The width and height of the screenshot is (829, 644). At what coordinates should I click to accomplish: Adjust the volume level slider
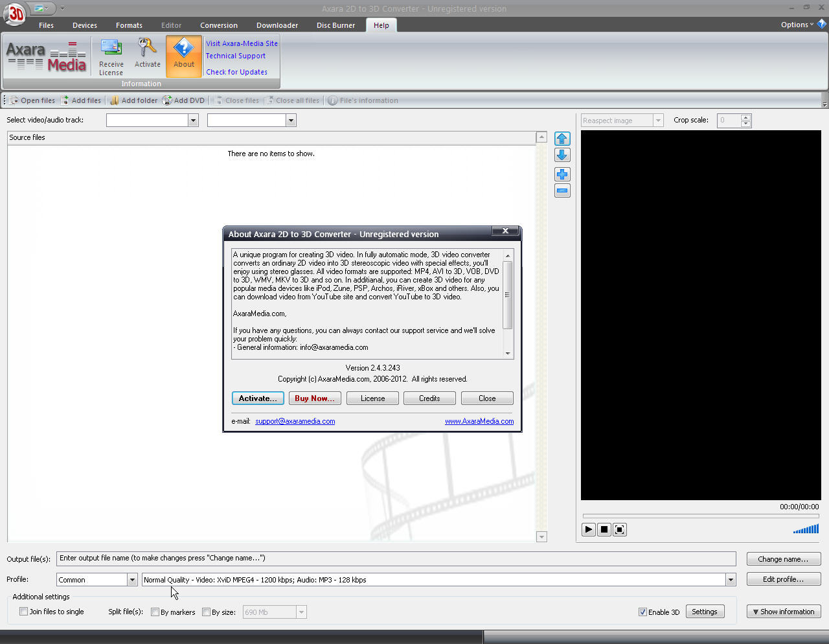(806, 529)
